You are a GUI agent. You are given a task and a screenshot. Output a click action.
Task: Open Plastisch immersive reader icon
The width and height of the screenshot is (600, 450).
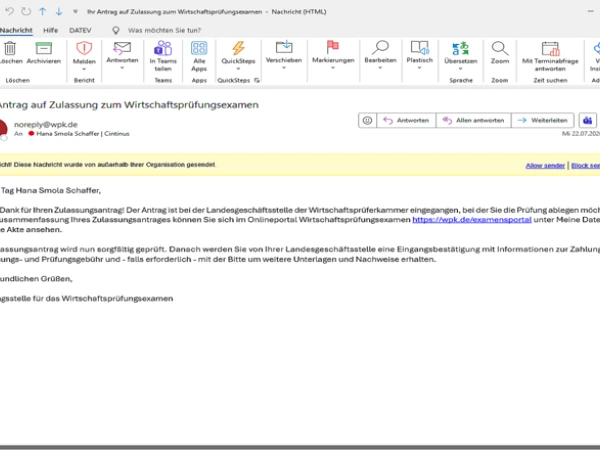420,47
